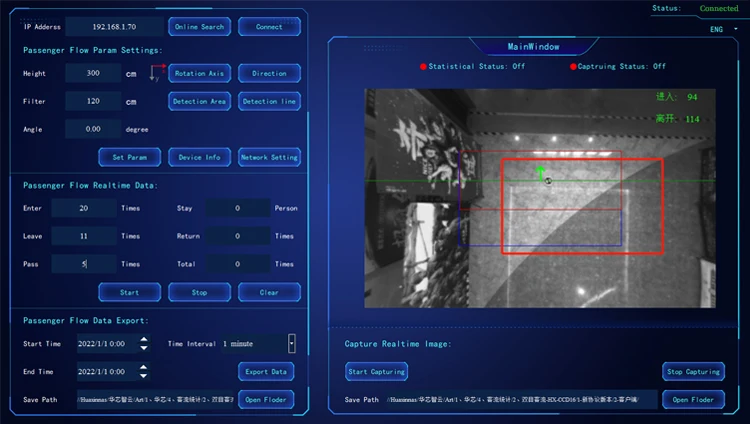Select the Enter count field
Viewport: 750px width, 424px height.
84,208
